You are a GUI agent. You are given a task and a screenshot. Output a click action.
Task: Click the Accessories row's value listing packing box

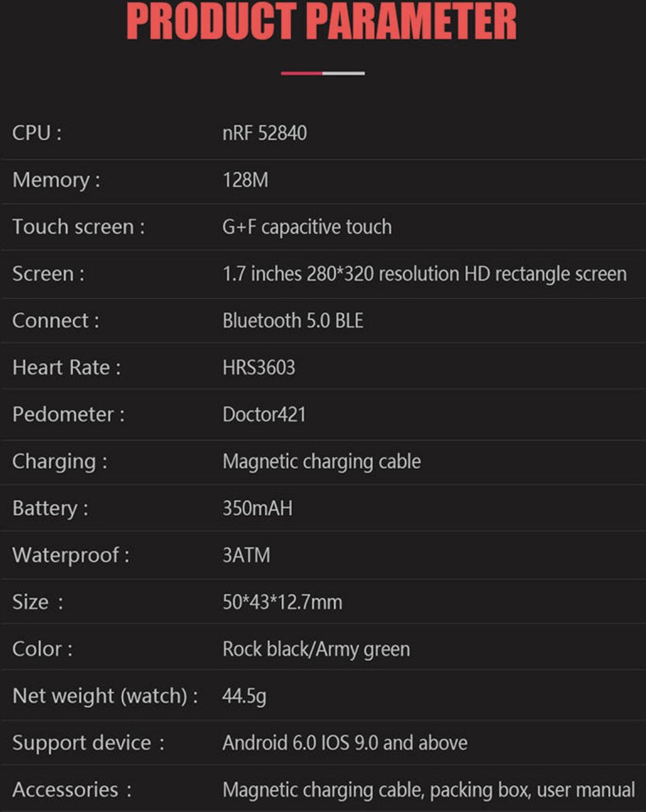click(429, 790)
